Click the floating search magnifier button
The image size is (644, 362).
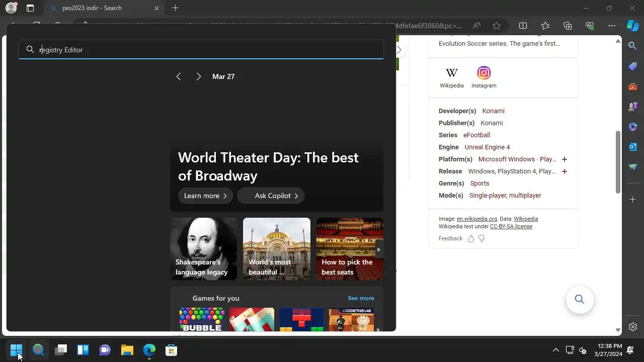580,300
